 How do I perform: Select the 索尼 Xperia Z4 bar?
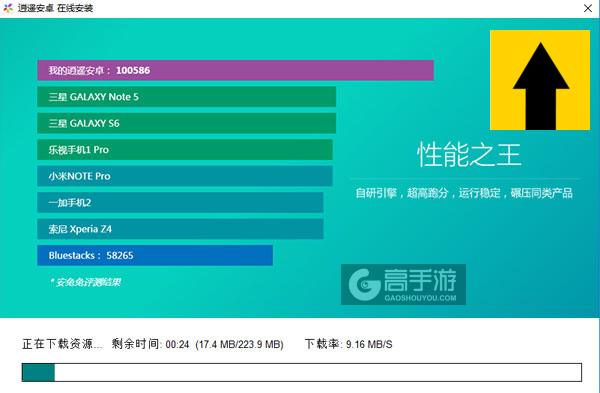(180, 229)
